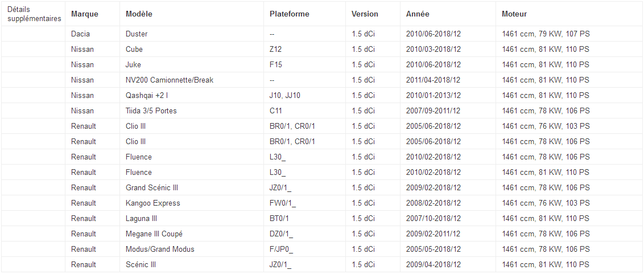This screenshot has width=644, height=274.
Task: Click the Plateforme column header
Action: click(x=290, y=14)
